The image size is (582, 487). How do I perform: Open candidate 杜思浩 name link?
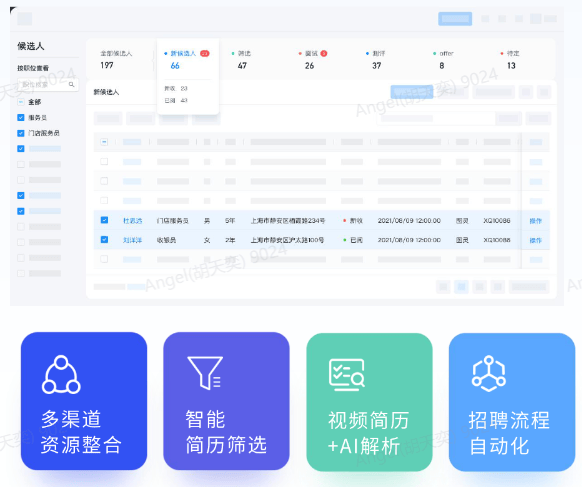coord(133,221)
